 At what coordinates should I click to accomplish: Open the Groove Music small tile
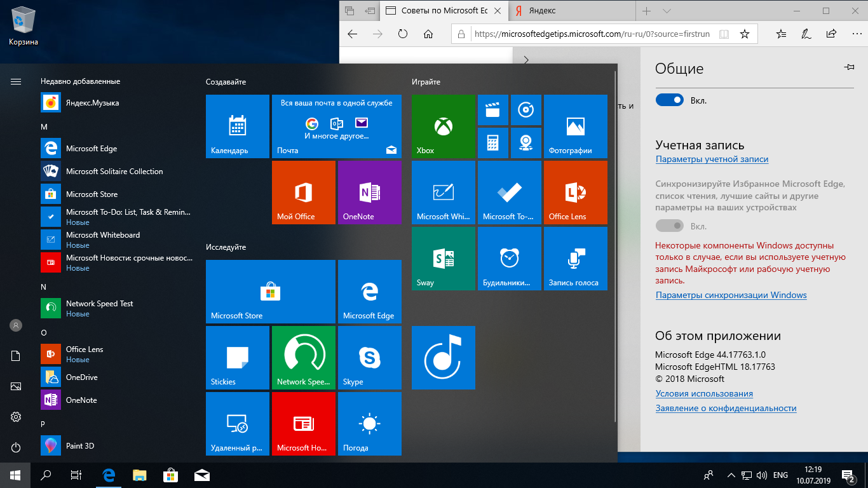click(526, 110)
